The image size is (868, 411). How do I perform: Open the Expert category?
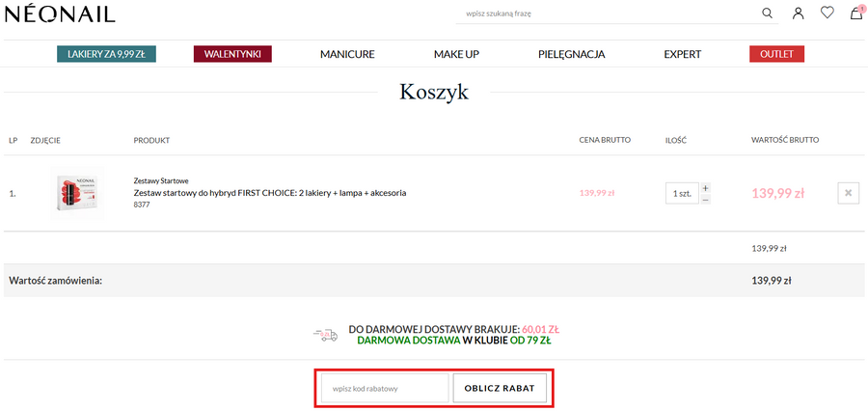tap(682, 54)
